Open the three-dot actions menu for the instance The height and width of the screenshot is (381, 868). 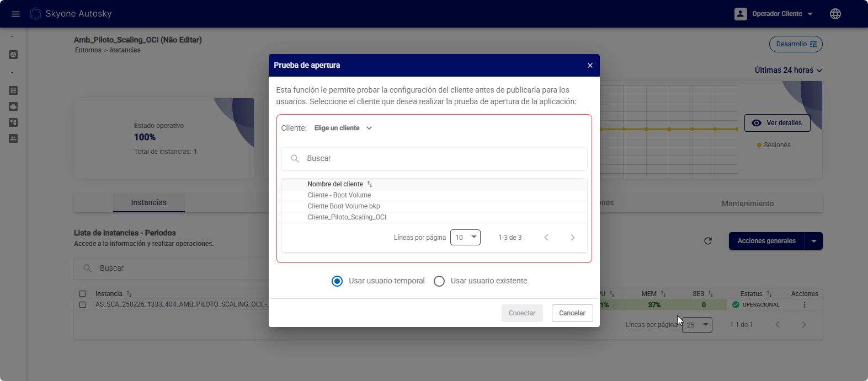click(804, 305)
